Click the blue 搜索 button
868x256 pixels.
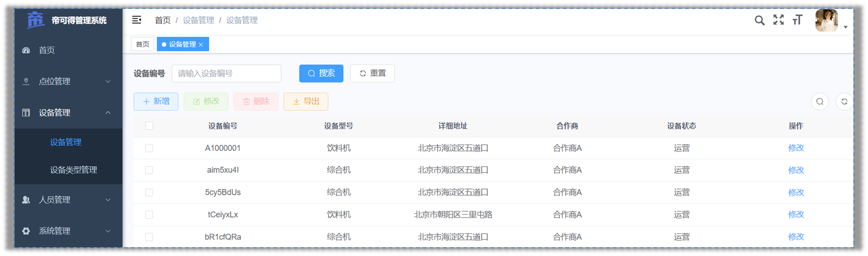(321, 73)
